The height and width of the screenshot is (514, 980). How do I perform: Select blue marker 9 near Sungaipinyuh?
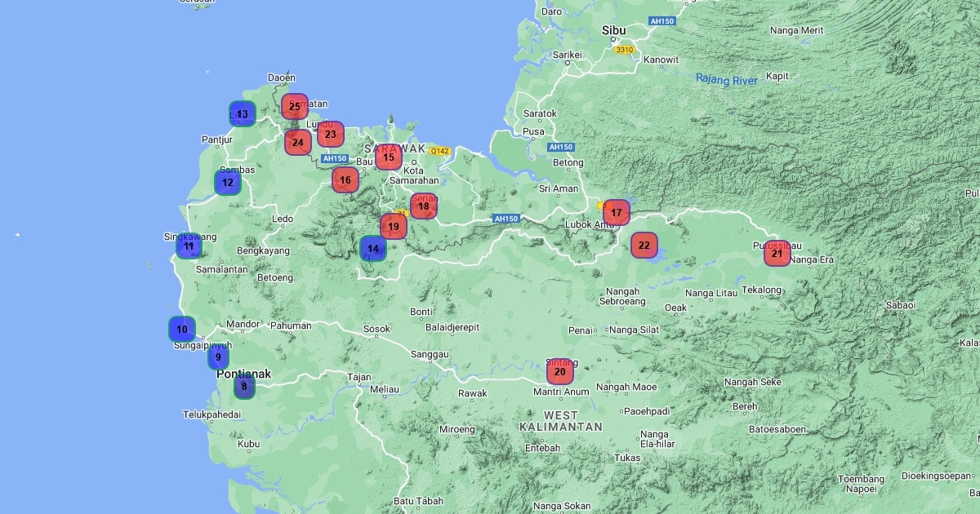[x=218, y=357]
